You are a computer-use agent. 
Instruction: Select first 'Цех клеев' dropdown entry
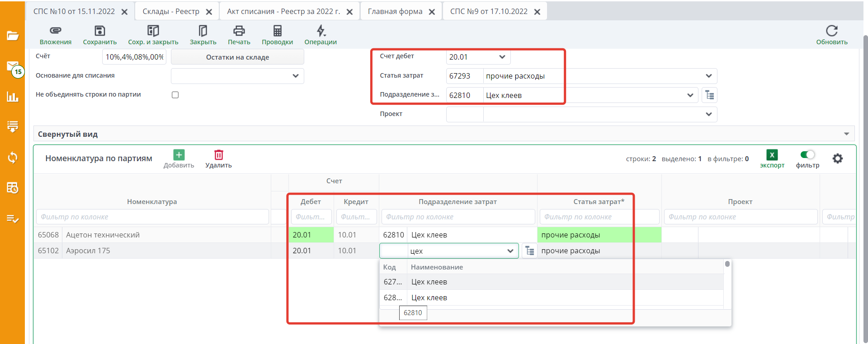(429, 282)
